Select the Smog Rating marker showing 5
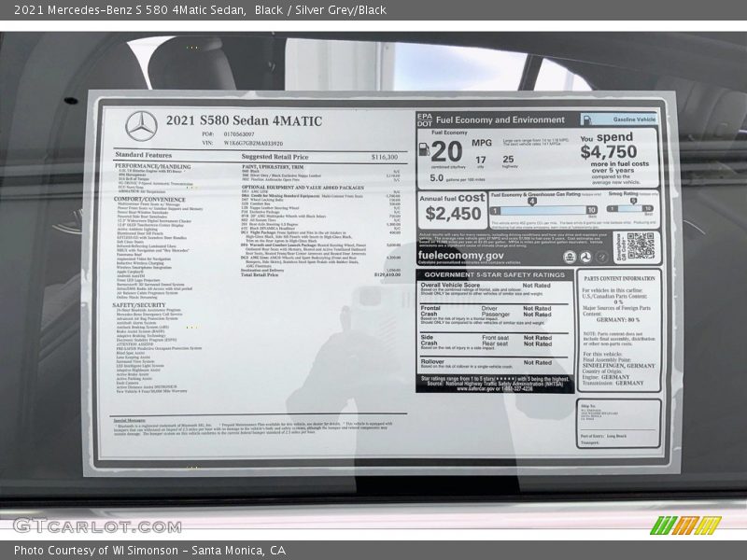747x560 pixels. (x=634, y=201)
